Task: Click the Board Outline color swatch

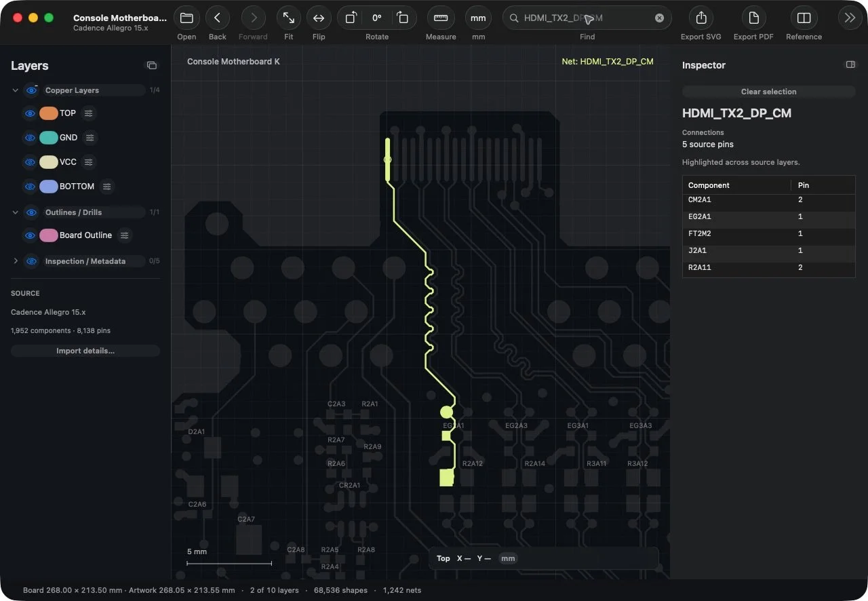Action: click(x=49, y=235)
